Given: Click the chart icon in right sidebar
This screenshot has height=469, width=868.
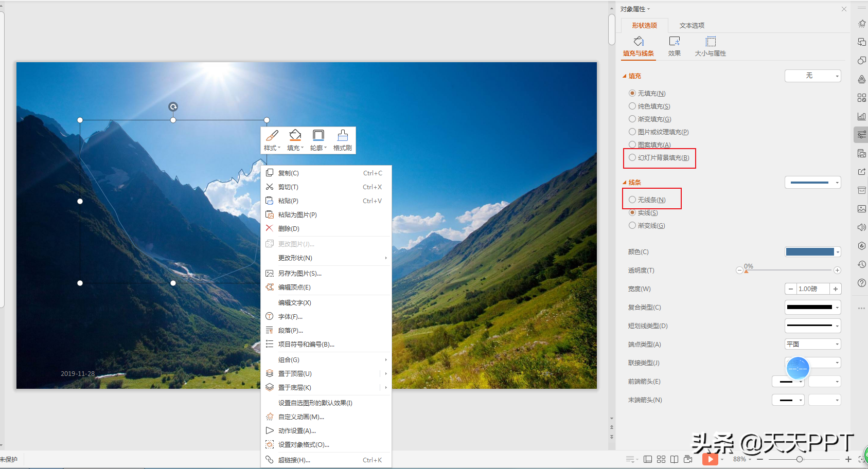Looking at the screenshot, I should coord(861,116).
